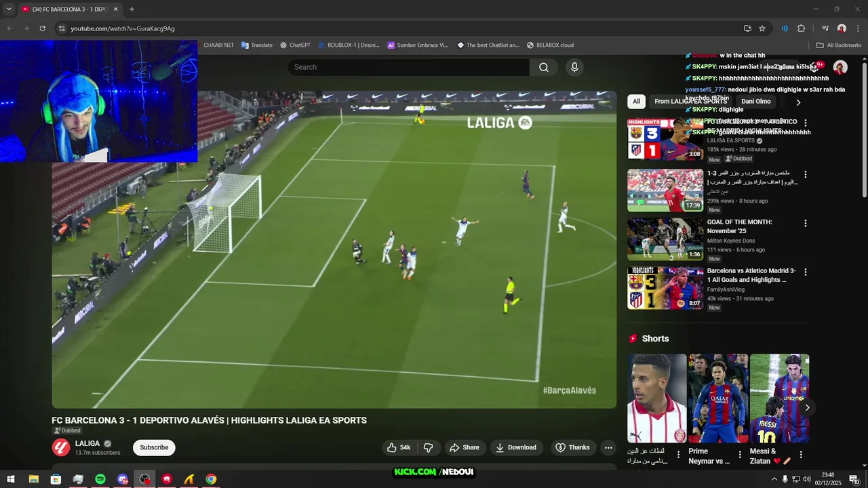Close the FC BARCELONA 3 - 1 tab
This screenshot has height=488, width=868.
point(115,9)
